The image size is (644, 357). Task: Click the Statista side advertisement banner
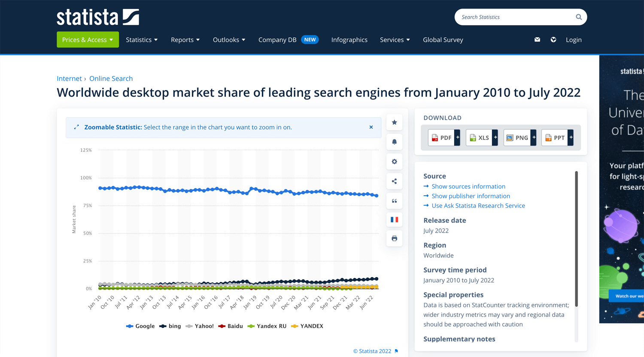[622, 189]
